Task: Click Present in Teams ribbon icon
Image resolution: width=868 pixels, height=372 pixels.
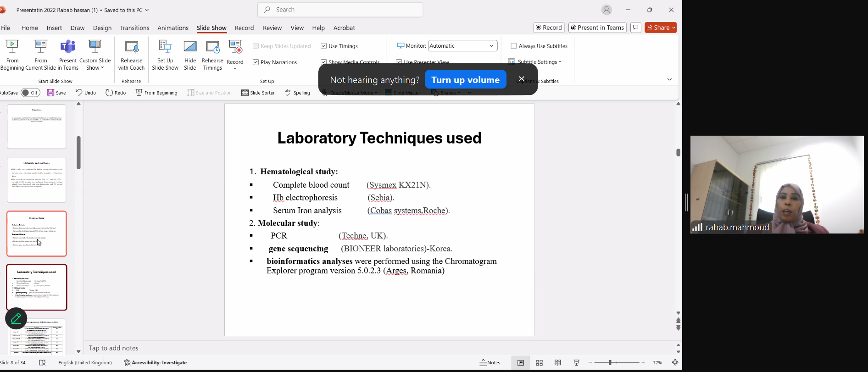Action: (x=68, y=55)
